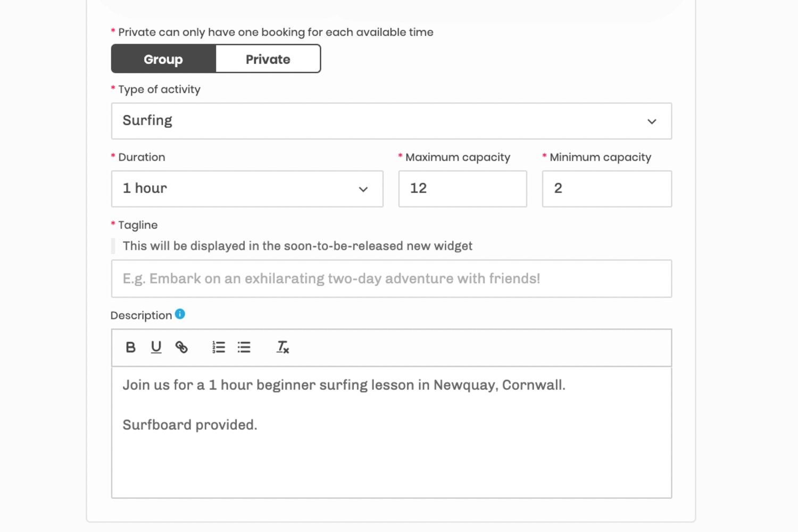The width and height of the screenshot is (798, 532).
Task: Select the Group booking option
Action: coord(163,59)
